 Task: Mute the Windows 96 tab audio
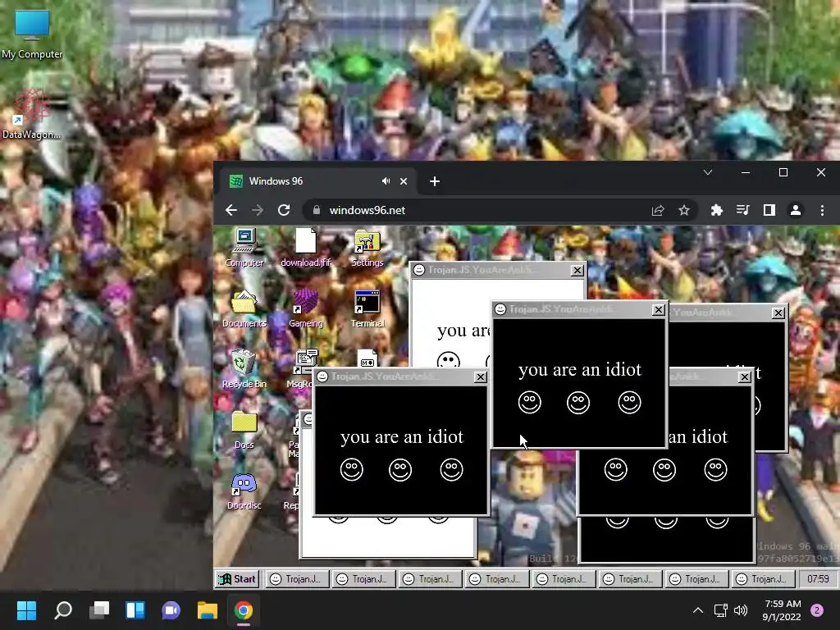pyautogui.click(x=386, y=181)
